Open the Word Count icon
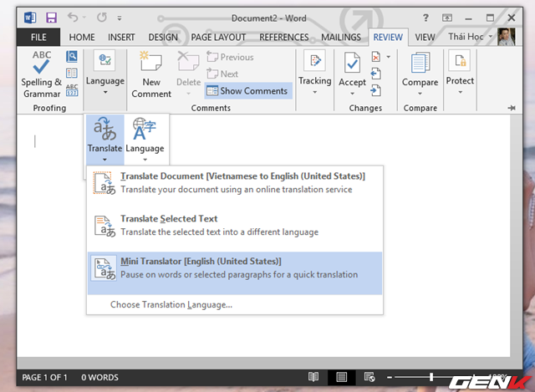Image resolution: width=535 pixels, height=392 pixels. click(x=72, y=90)
